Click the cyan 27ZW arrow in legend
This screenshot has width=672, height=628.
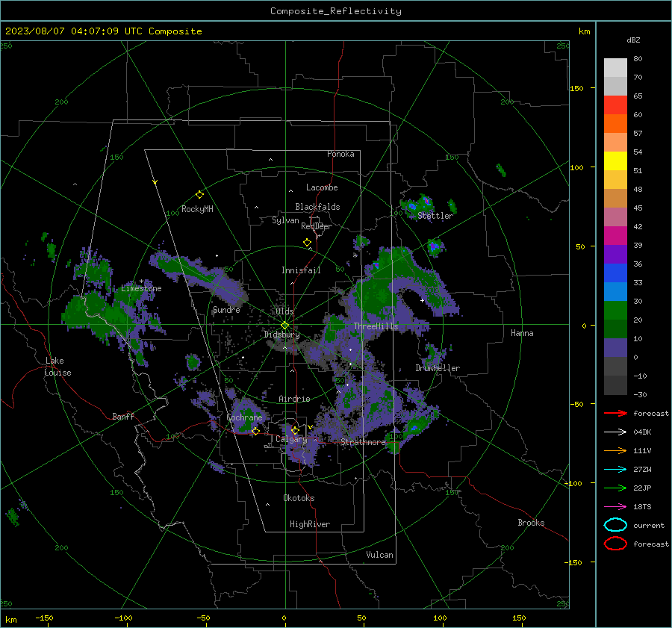tap(615, 470)
